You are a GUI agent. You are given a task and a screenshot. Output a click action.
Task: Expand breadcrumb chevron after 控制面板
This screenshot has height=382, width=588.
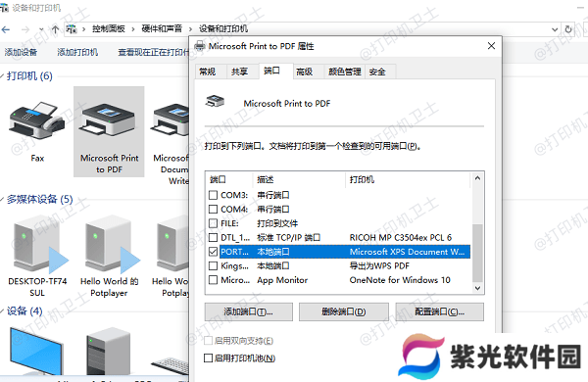pyautogui.click(x=133, y=29)
